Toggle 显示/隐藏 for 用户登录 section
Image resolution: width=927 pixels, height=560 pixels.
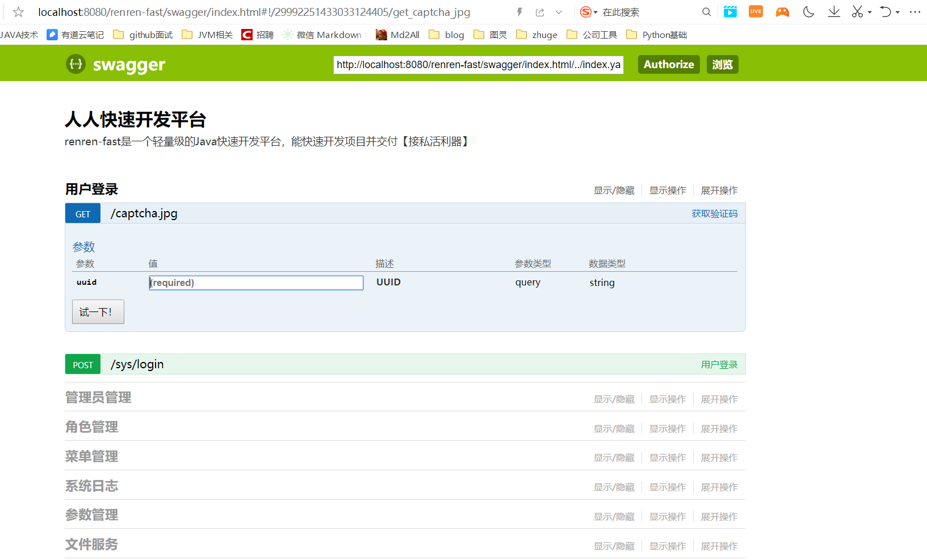(614, 191)
